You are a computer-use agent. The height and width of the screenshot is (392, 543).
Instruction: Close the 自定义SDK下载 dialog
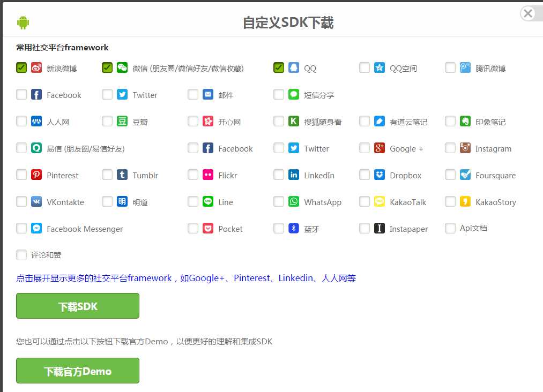click(x=528, y=13)
